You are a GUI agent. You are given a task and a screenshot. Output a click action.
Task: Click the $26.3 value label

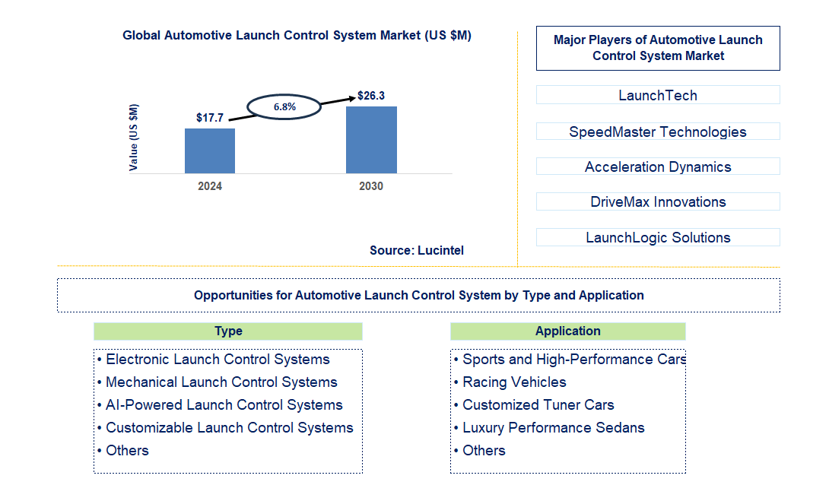pos(371,96)
